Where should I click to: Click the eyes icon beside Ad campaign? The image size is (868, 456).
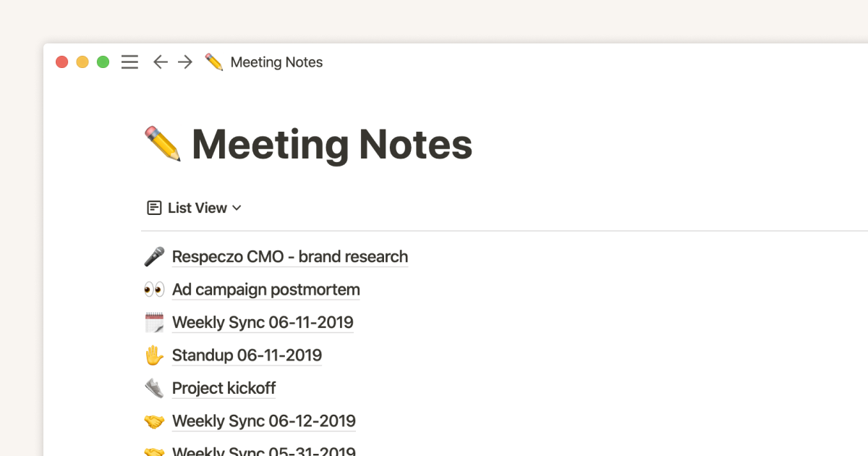point(154,290)
